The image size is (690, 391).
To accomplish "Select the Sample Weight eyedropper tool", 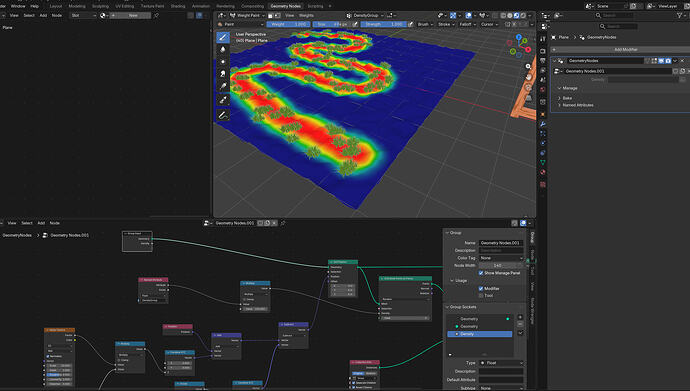I will pos(223,100).
